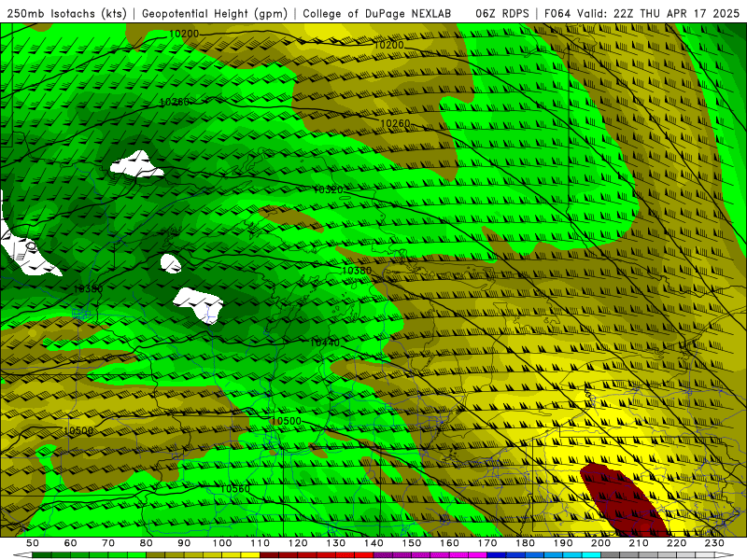The image size is (747, 560).
Task: Click the bright red swatch before the purple segment
Action: pyautogui.click(x=364, y=554)
